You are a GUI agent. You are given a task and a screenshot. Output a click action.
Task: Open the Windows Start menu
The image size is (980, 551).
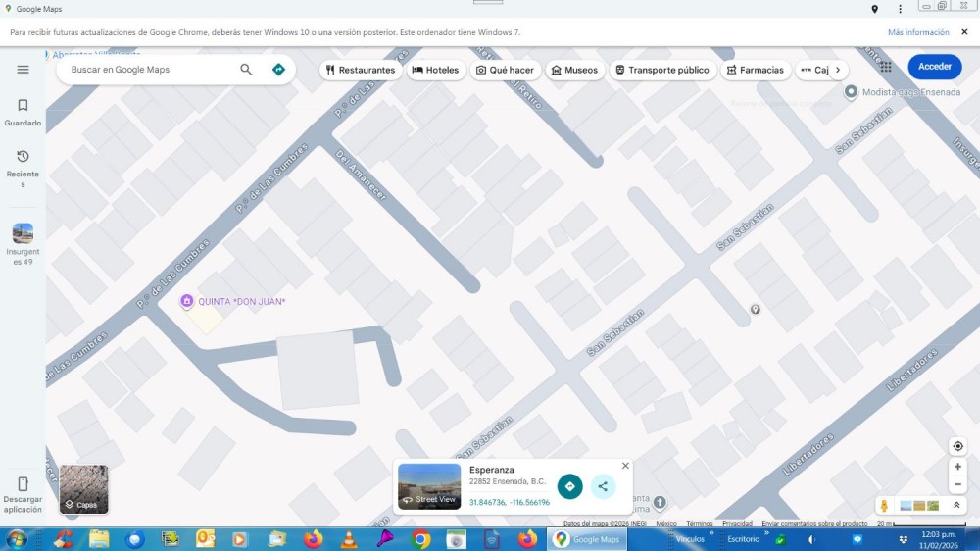16,539
